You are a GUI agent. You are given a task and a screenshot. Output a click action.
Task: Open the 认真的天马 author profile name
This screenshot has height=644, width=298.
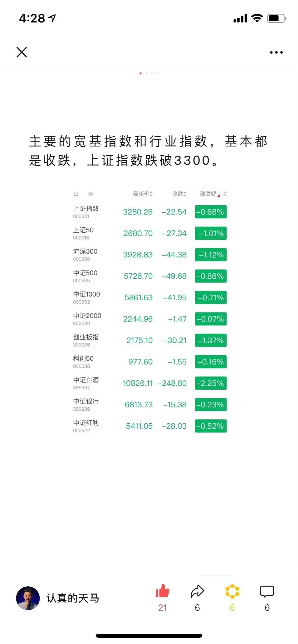[x=73, y=598]
